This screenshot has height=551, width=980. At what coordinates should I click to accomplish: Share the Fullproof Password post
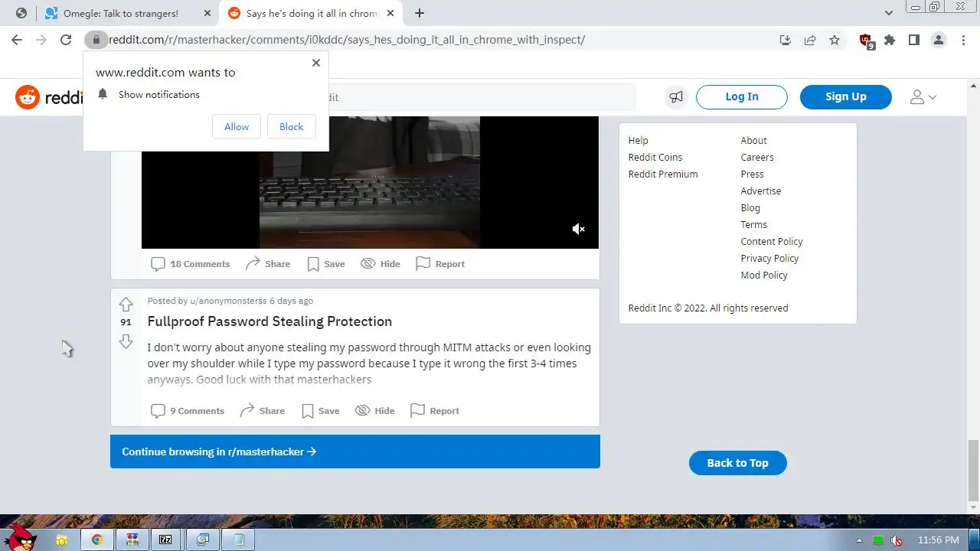pos(263,411)
